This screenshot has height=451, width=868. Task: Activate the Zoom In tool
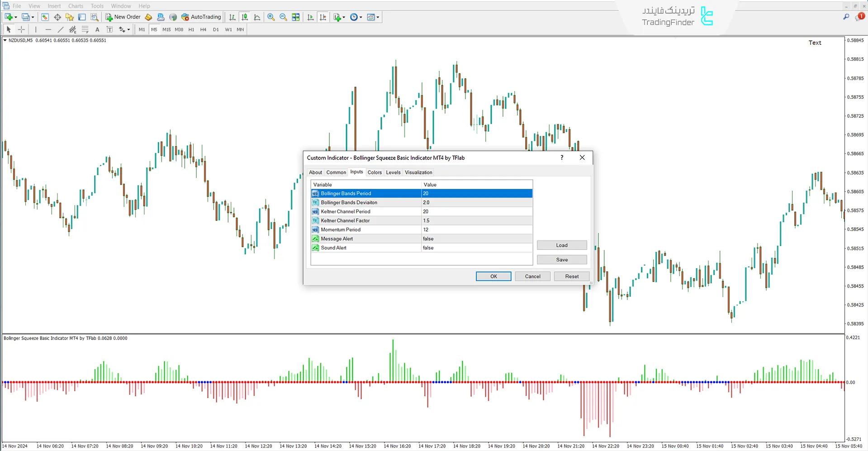271,17
